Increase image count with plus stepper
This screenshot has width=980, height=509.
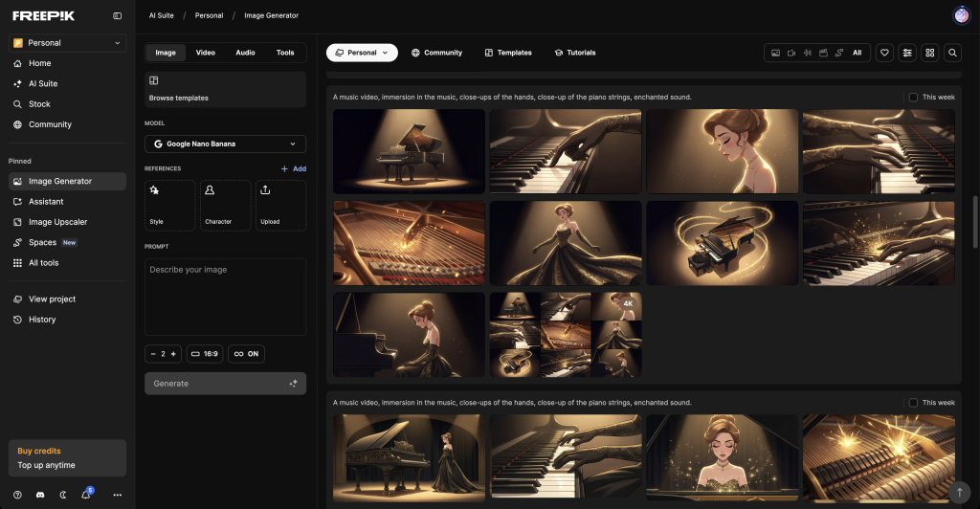coord(173,354)
